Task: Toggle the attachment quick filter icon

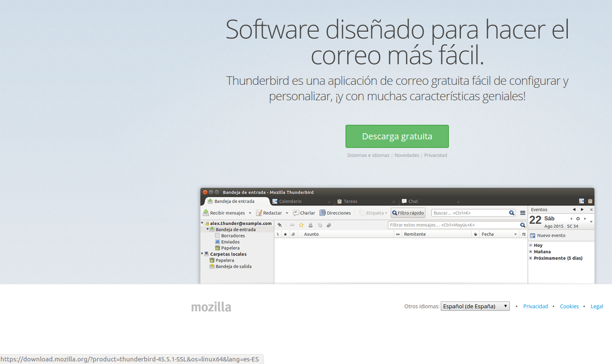Action: click(329, 225)
